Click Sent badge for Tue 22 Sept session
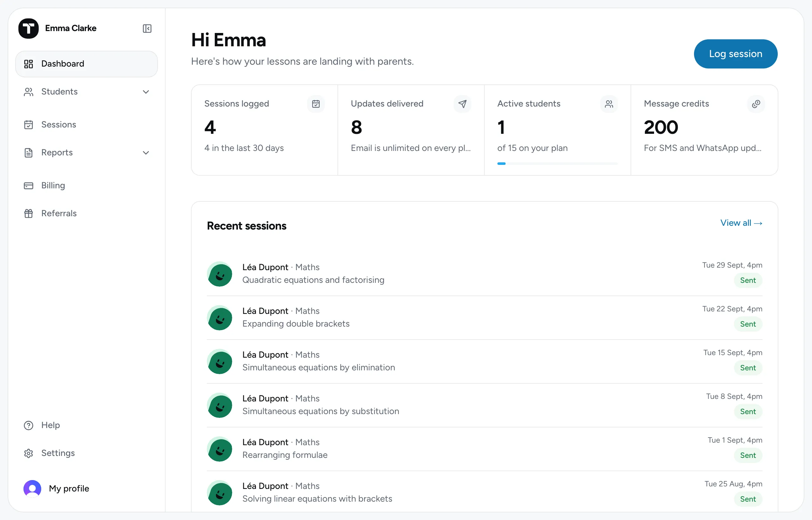The image size is (812, 520). [x=748, y=324]
